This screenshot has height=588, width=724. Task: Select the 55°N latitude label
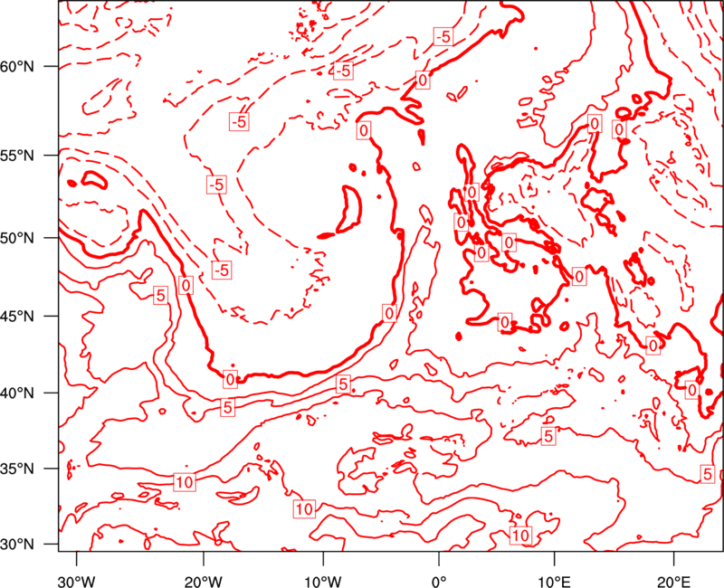[x=17, y=156]
